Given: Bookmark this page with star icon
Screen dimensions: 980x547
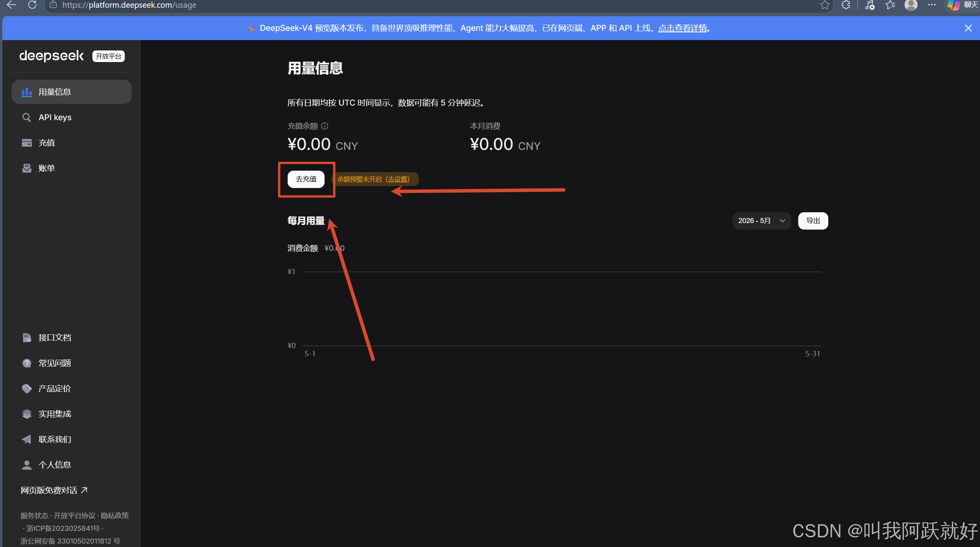Looking at the screenshot, I should [824, 5].
